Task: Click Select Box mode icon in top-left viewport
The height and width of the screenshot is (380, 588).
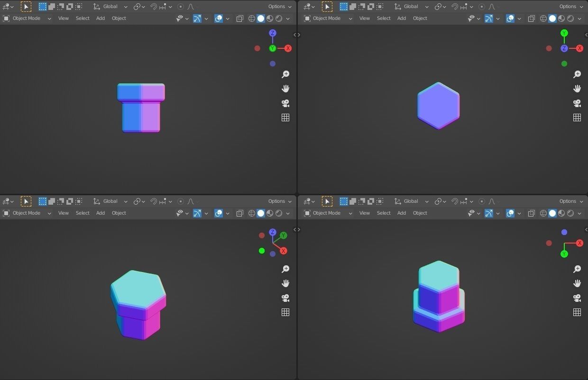Action: [43, 7]
